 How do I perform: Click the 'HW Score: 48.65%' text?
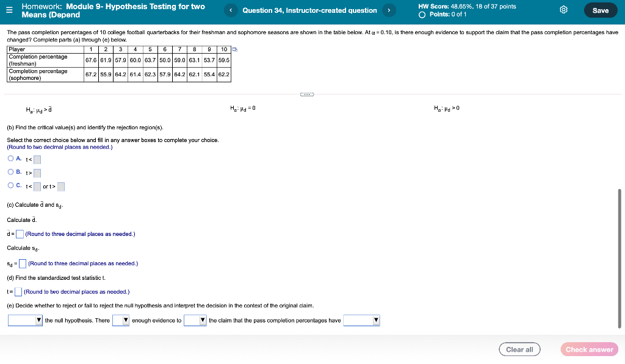tap(467, 6)
